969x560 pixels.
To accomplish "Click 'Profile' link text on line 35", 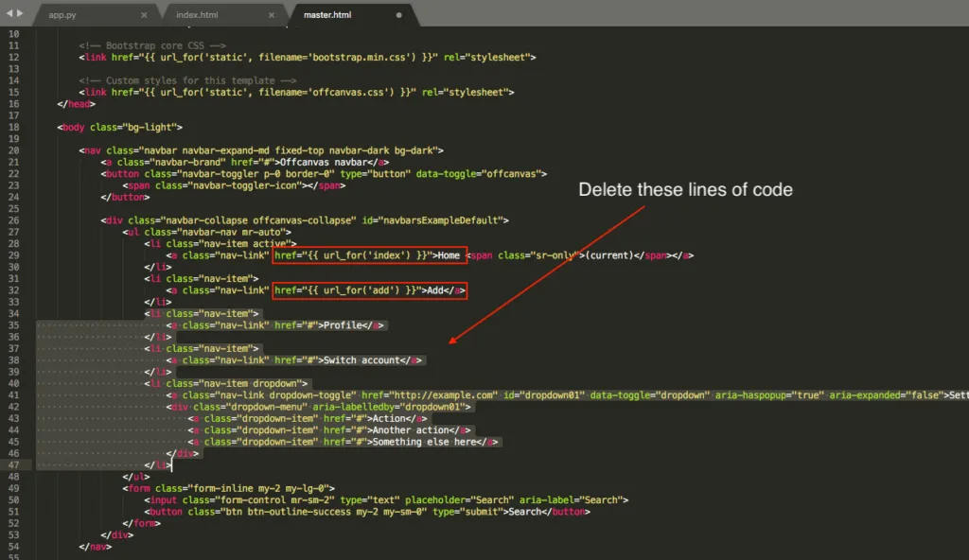I will point(343,325).
